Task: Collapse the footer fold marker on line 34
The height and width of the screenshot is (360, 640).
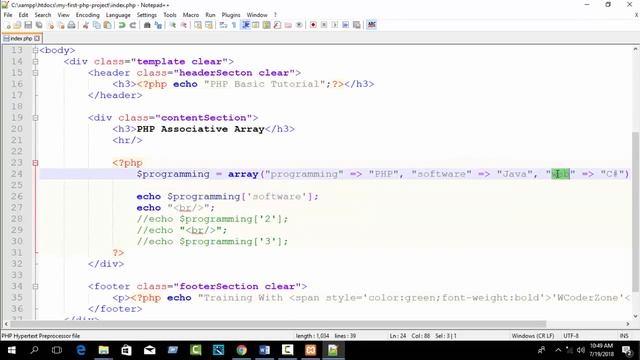Action: point(36,287)
